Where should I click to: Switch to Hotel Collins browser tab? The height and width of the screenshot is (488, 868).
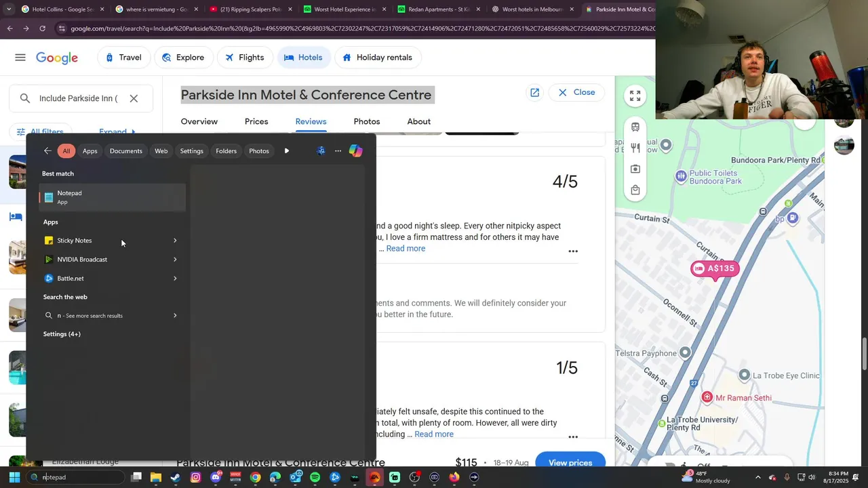pyautogui.click(x=63, y=9)
